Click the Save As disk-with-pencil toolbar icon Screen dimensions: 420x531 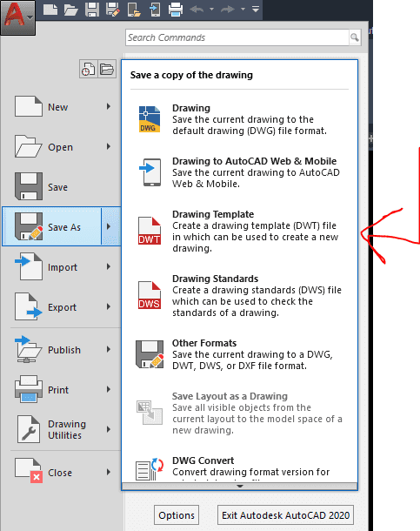113,10
